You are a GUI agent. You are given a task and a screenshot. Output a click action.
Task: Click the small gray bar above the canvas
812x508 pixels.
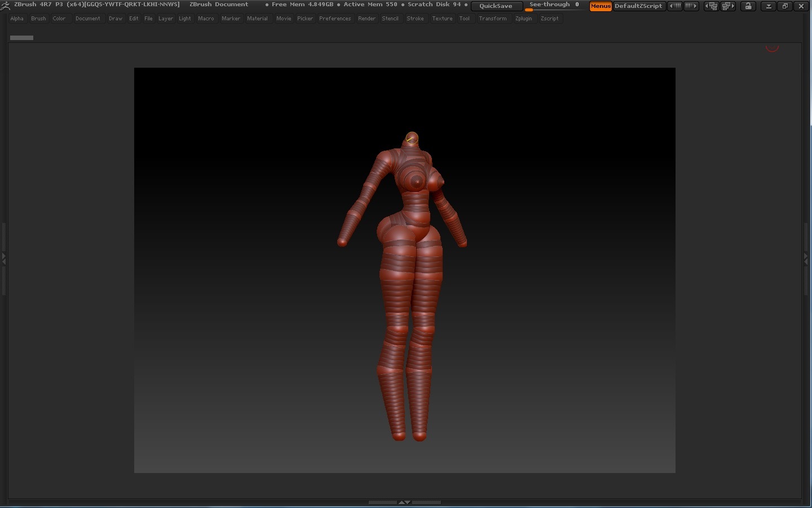(x=21, y=38)
